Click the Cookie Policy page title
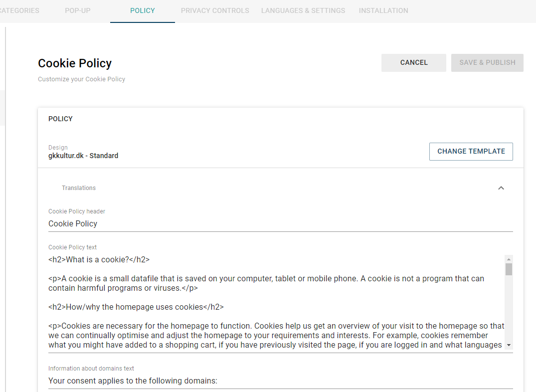 pyautogui.click(x=75, y=63)
